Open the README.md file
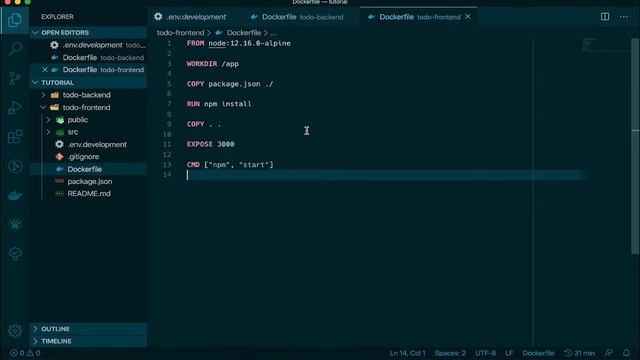The height and width of the screenshot is (360, 640). pos(88,193)
